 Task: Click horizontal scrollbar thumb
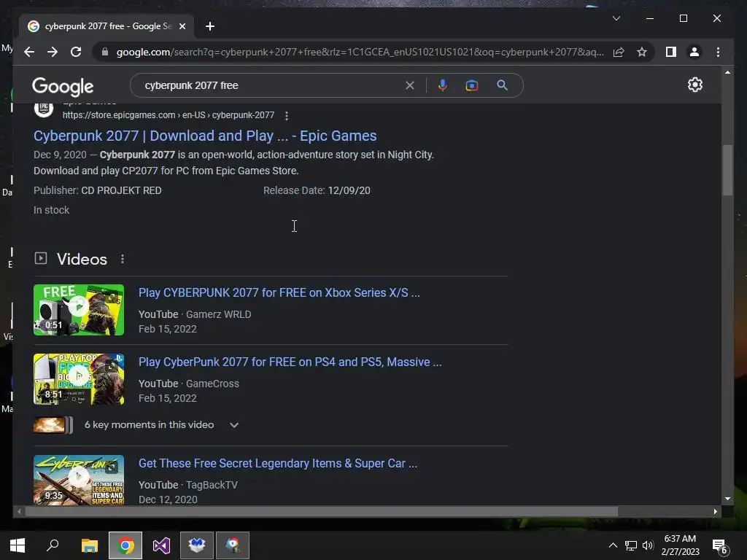pyautogui.click(x=321, y=511)
